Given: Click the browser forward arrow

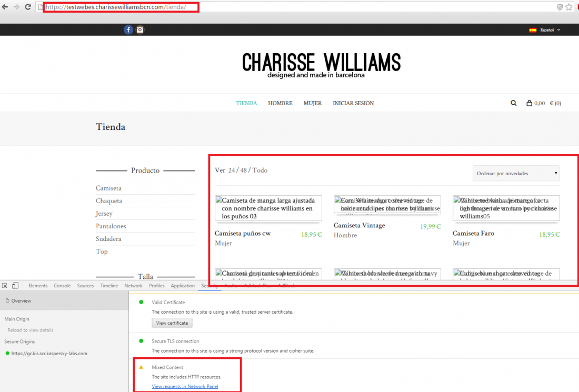Looking at the screenshot, I should [16, 7].
